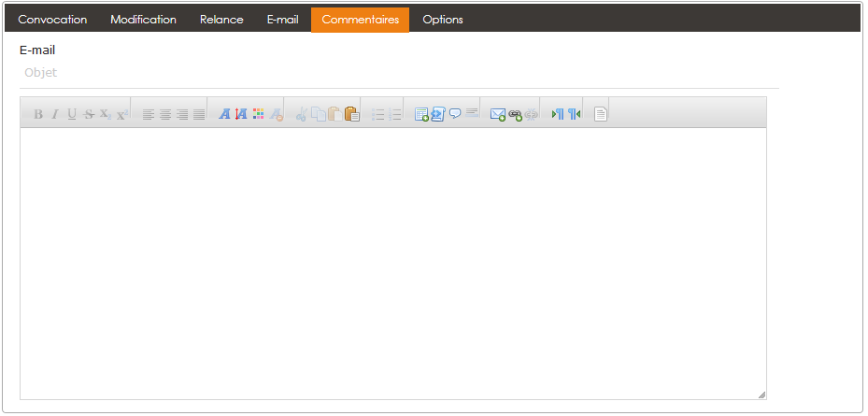Viewport: 868px width, 416px height.
Task: Select the E-mail tab
Action: [x=283, y=20]
